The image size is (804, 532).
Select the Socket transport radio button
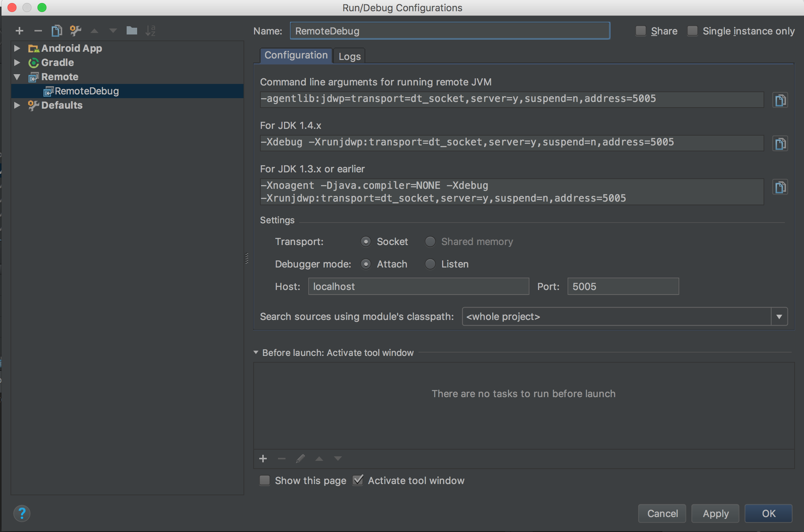pyautogui.click(x=365, y=242)
